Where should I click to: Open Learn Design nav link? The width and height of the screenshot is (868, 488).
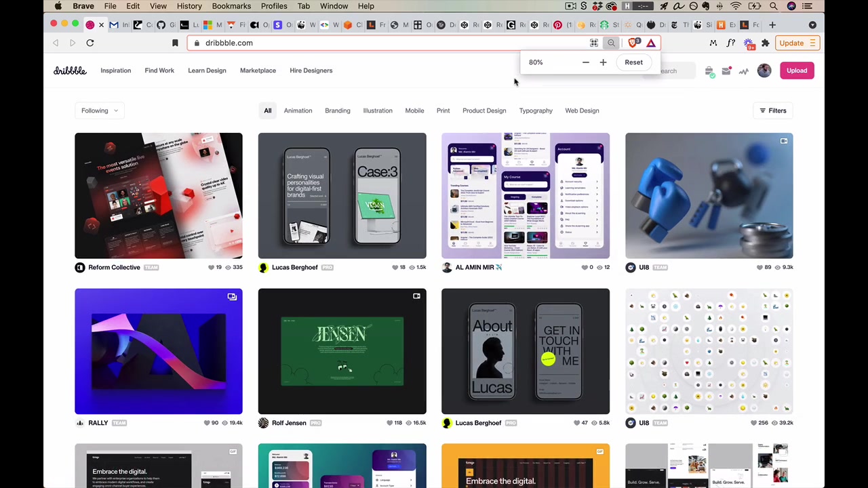(207, 70)
